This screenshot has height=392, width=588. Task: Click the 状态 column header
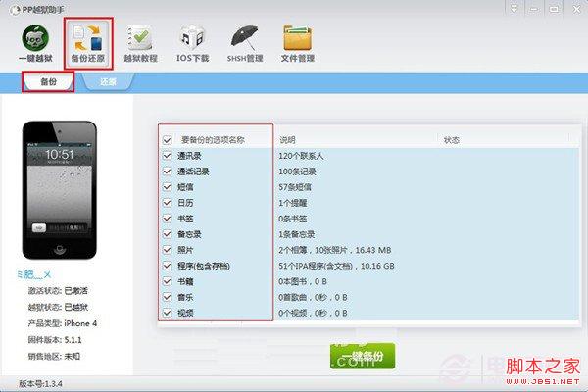(451, 140)
